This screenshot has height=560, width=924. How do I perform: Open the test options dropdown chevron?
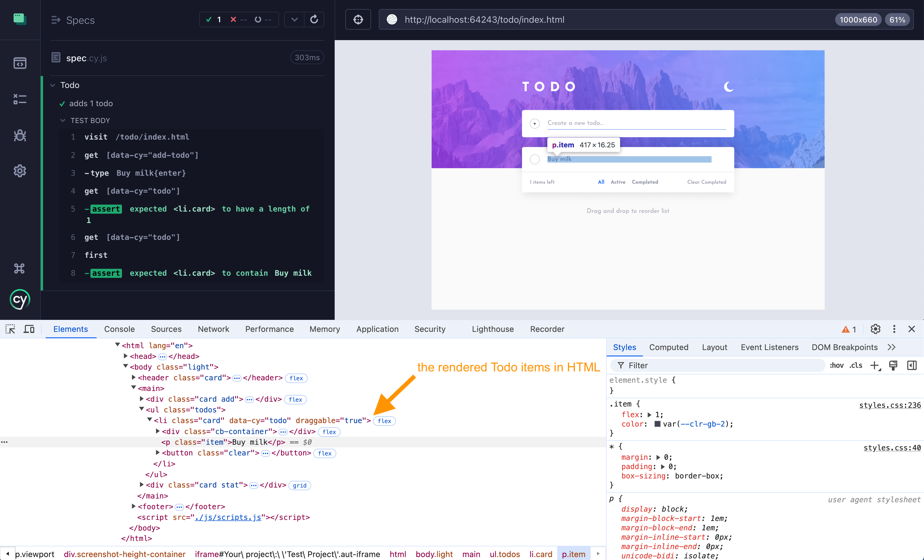tap(294, 20)
